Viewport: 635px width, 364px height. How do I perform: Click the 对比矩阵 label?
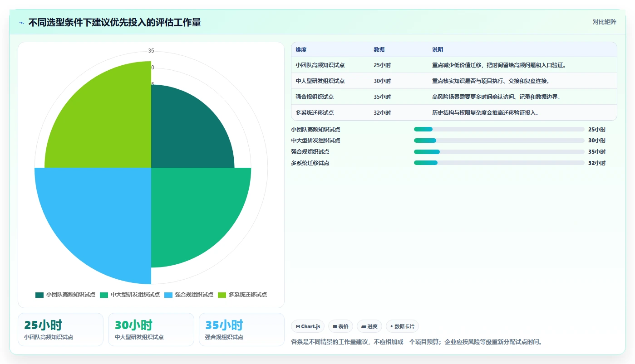604,22
